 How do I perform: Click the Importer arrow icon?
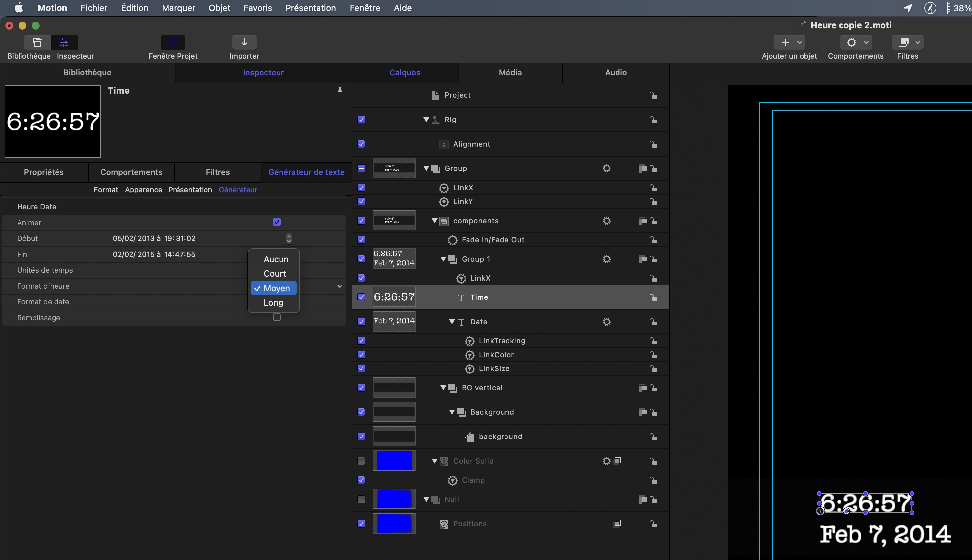click(x=244, y=42)
